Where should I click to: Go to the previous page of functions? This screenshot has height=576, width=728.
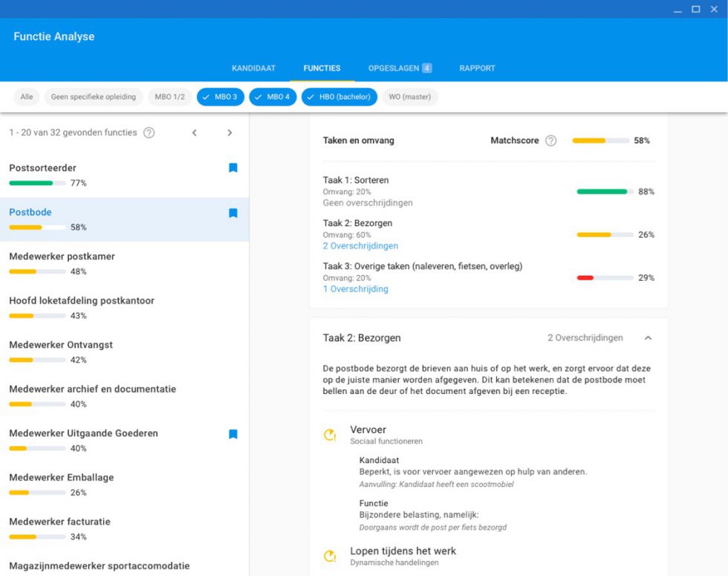tap(195, 132)
